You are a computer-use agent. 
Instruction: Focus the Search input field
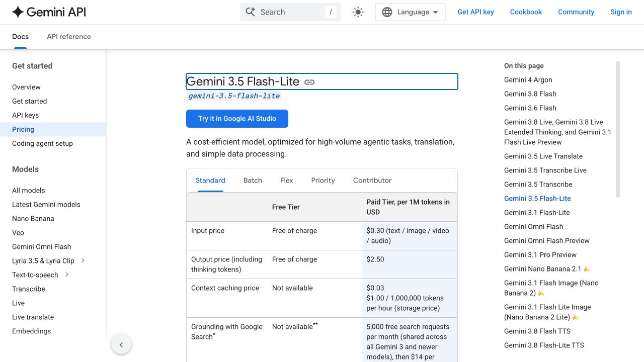[x=290, y=12]
